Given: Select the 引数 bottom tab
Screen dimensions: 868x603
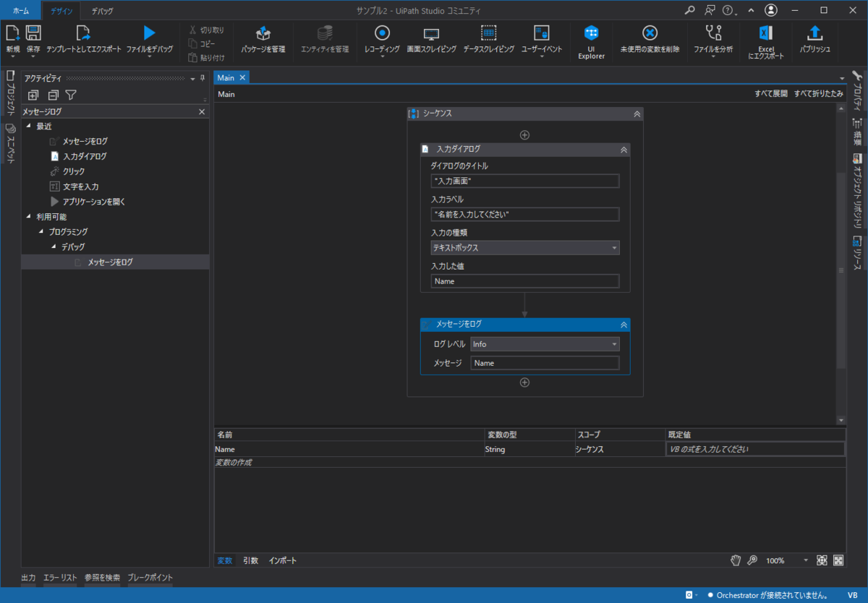Looking at the screenshot, I should pyautogui.click(x=250, y=560).
